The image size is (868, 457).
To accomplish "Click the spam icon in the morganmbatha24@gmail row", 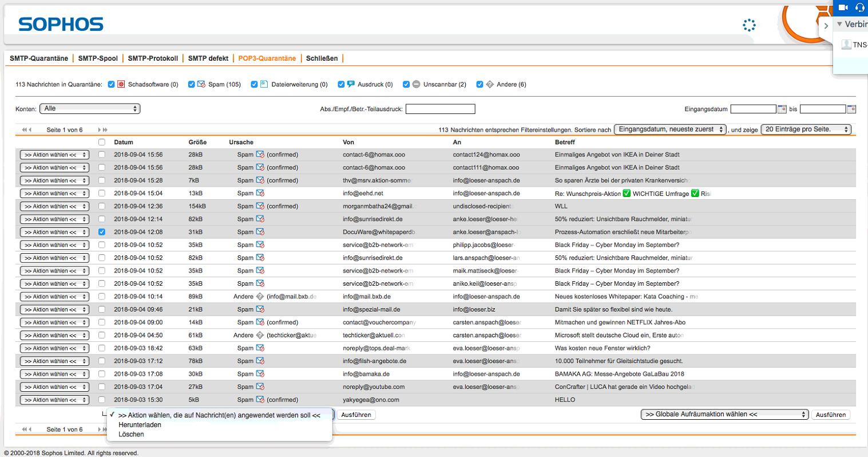I will tap(260, 206).
